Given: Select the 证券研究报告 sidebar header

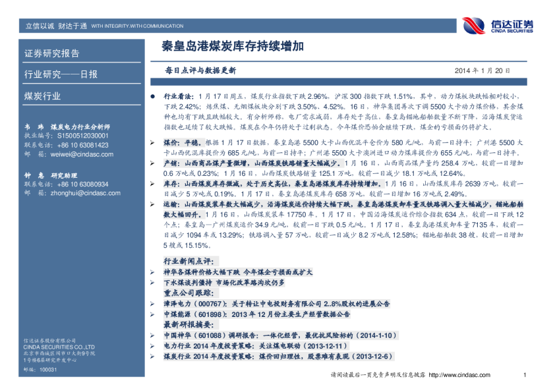Looking at the screenshot, I should [x=51, y=53].
